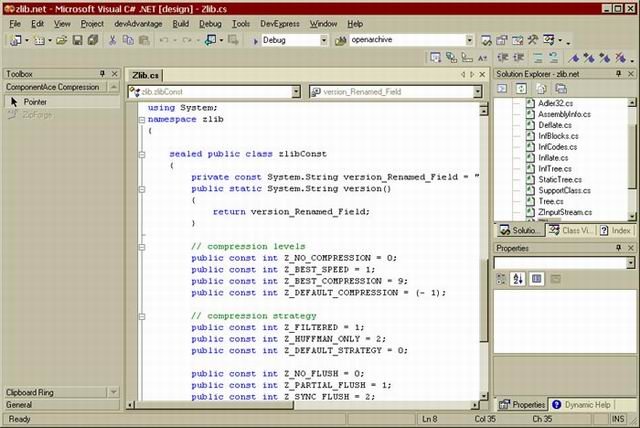Viewport: 640px width, 428px height.
Task: Click the Categorized icon in Properties panel
Action: point(503,279)
